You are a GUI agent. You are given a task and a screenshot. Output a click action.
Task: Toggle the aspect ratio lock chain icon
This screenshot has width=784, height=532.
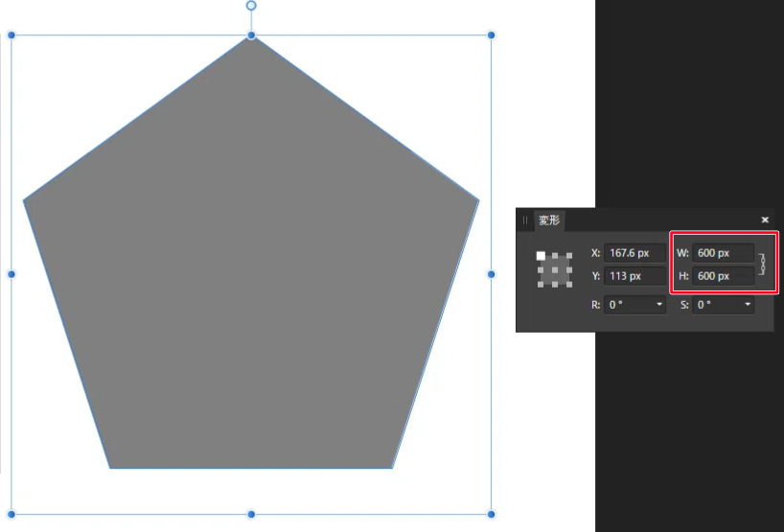762,264
